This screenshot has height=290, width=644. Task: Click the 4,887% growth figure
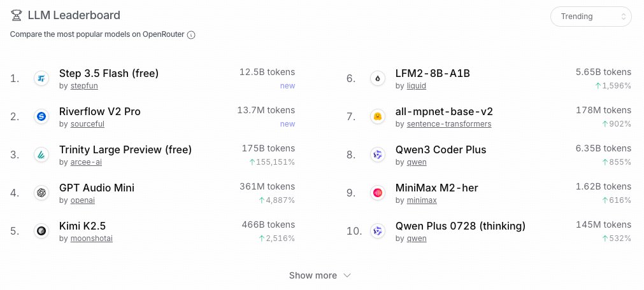pos(276,200)
